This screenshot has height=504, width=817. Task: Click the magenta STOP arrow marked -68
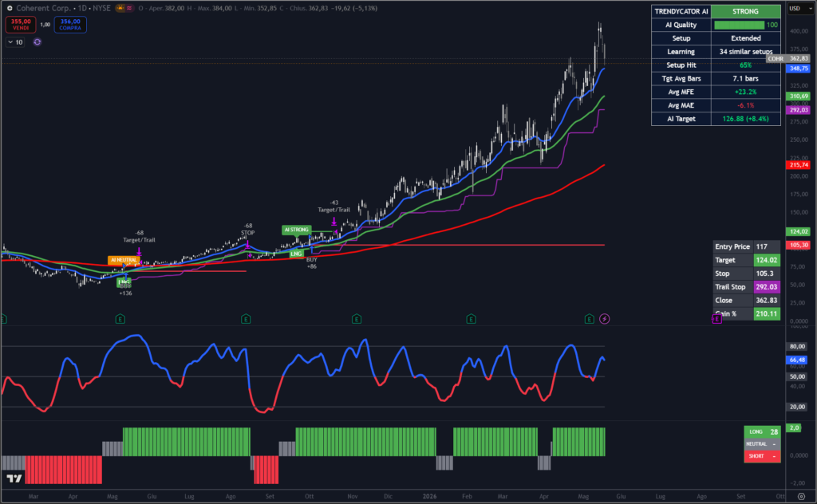pyautogui.click(x=247, y=243)
